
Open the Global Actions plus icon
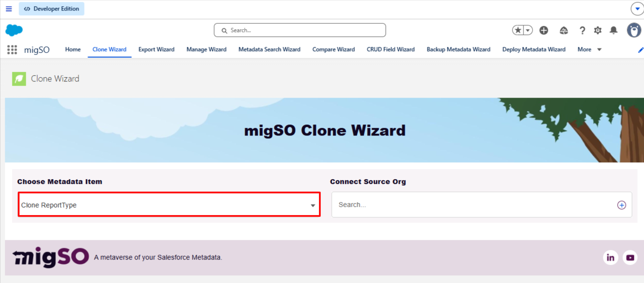point(544,30)
